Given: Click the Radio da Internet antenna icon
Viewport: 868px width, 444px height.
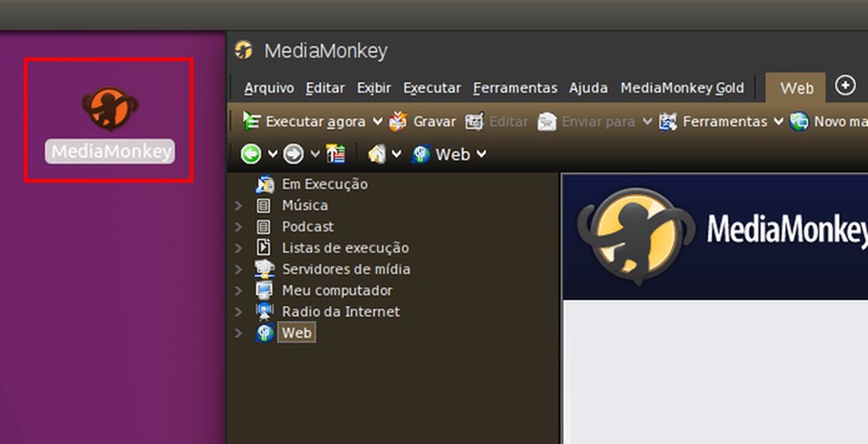Looking at the screenshot, I should coord(265,312).
